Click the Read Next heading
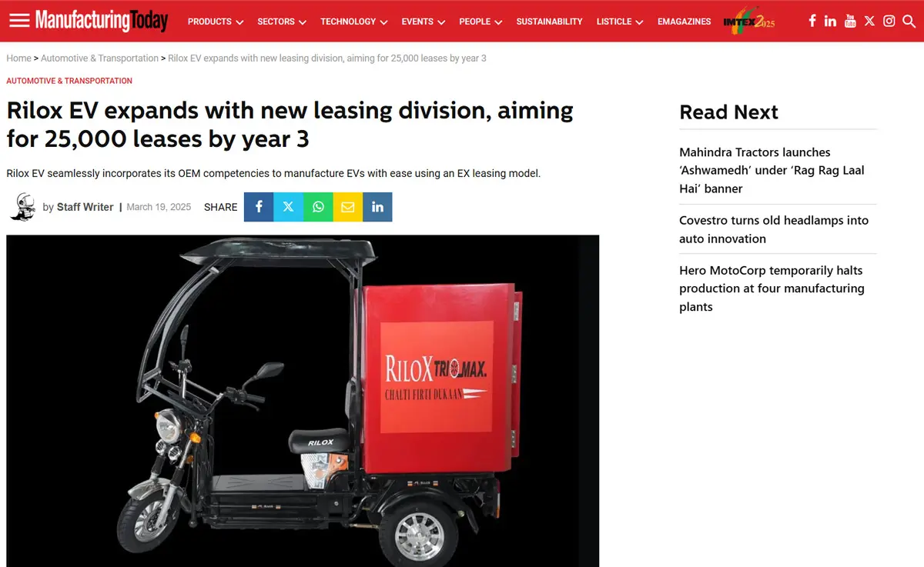The width and height of the screenshot is (924, 567). pyautogui.click(x=728, y=112)
